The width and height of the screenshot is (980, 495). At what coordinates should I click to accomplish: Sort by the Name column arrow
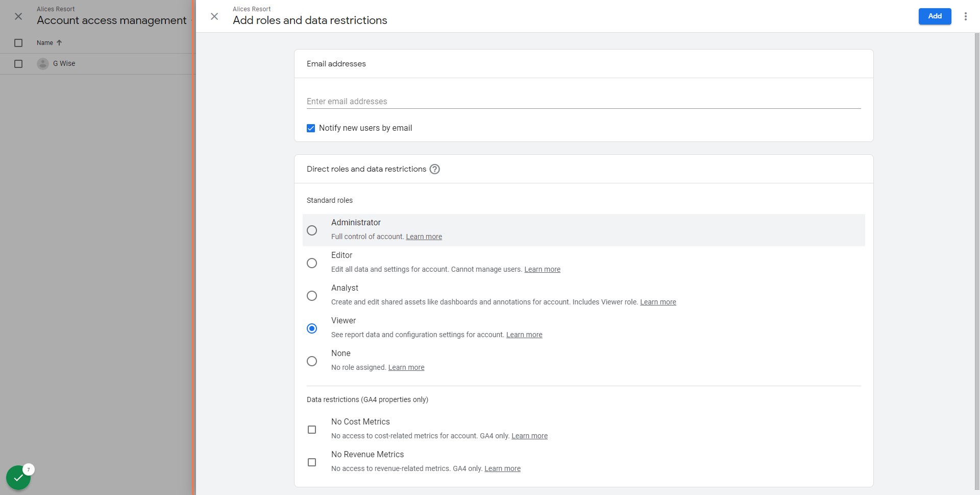59,43
